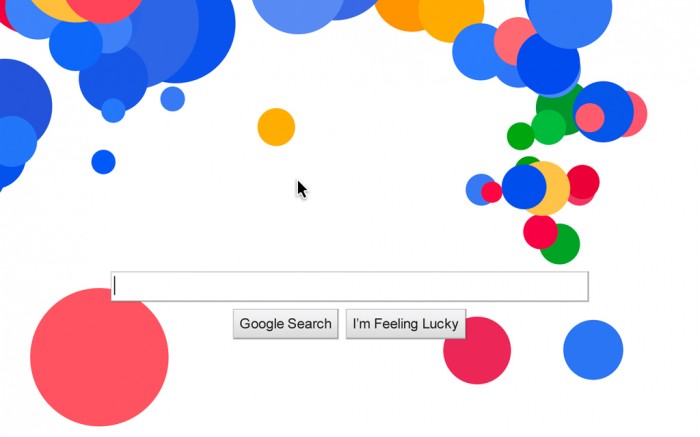Click the tiny red bubble overlapping light blue bubble
Image resolution: width=700 pixels, height=437 pixels.
point(491,192)
